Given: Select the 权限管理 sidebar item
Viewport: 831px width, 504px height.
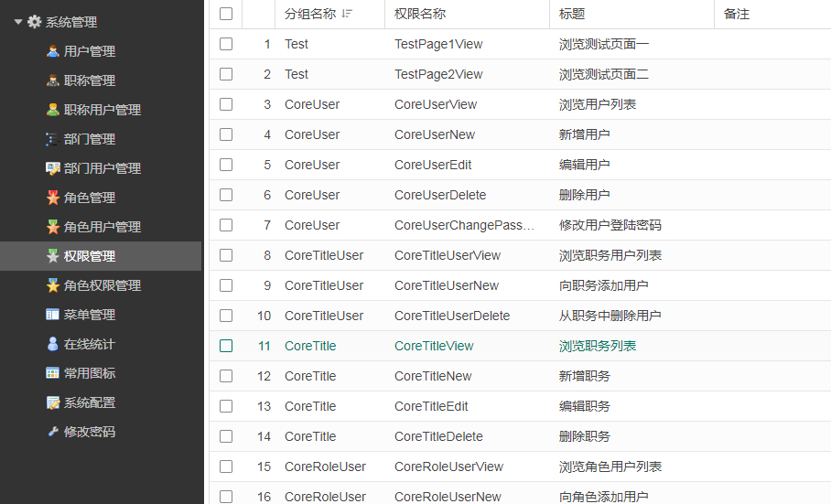Looking at the screenshot, I should 89,256.
